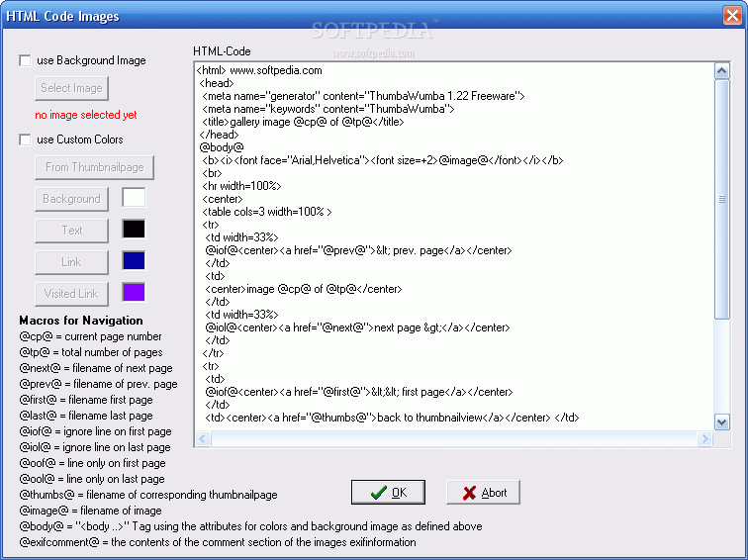Confirm with the OK button
Screen dimensions: 748x560
tap(388, 493)
